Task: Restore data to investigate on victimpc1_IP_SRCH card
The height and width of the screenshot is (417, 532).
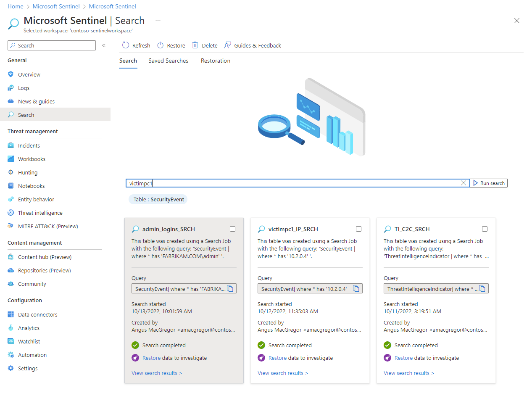Action: (277, 358)
